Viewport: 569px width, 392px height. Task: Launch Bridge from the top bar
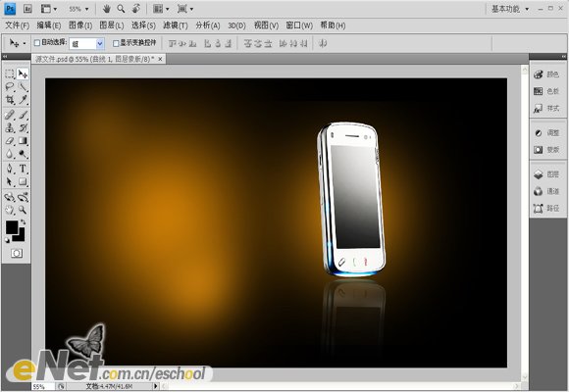point(27,9)
